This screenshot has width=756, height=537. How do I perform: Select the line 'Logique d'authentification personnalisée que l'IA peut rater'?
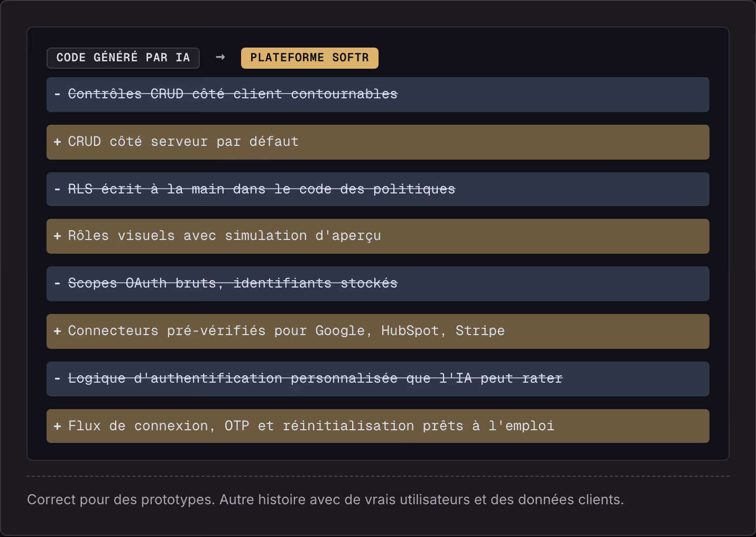click(x=378, y=379)
